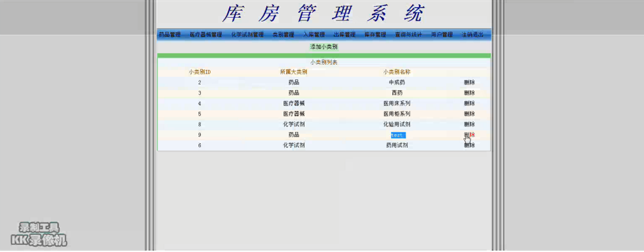The height and width of the screenshot is (252, 644).
Task: Delete the 药用试剂 subcategory row
Action: tap(469, 145)
